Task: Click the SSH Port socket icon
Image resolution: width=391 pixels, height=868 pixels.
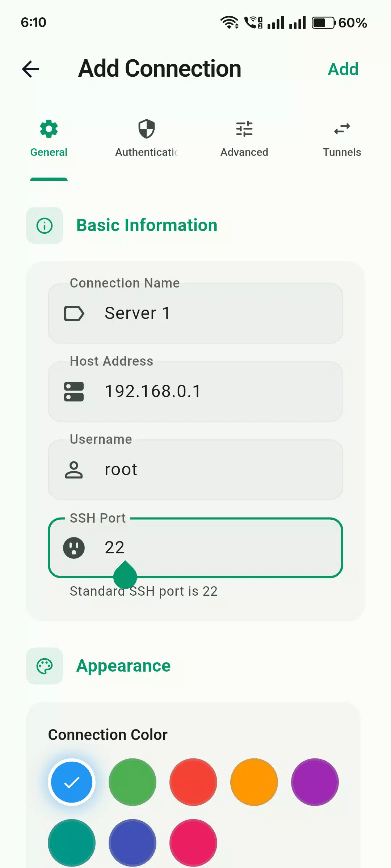Action: [x=74, y=548]
